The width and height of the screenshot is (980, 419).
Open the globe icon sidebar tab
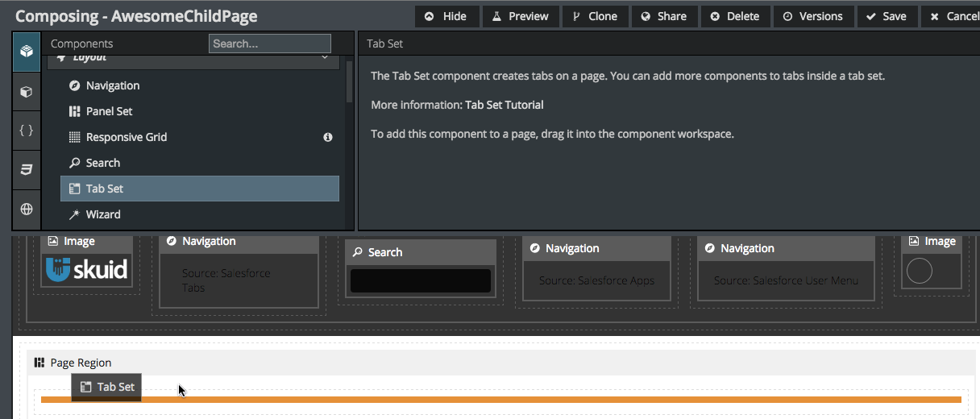point(27,209)
